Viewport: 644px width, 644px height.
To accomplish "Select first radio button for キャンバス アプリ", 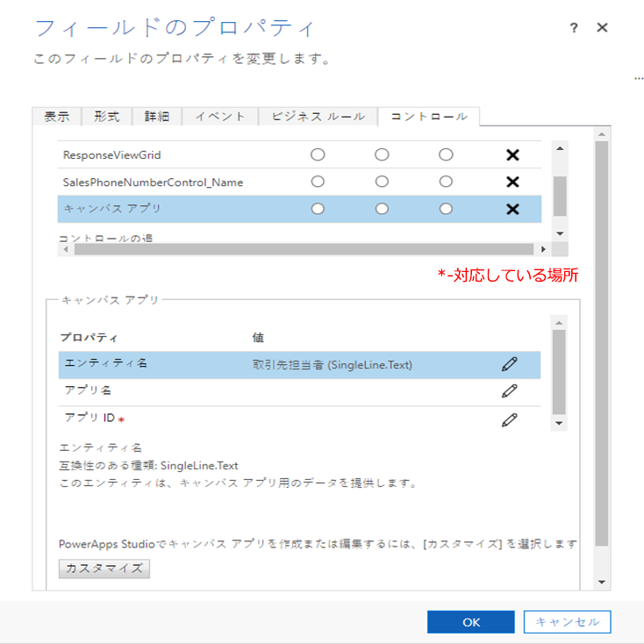I will pyautogui.click(x=318, y=209).
